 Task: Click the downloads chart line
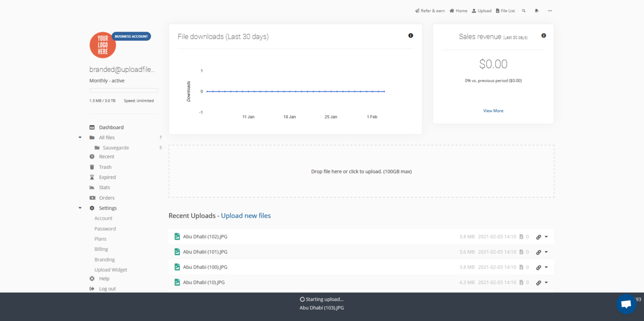pos(295,91)
